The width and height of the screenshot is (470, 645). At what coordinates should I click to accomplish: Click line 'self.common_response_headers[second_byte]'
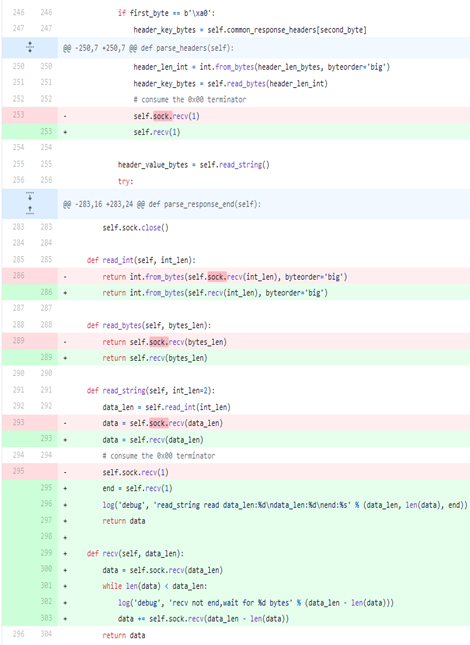click(x=287, y=30)
